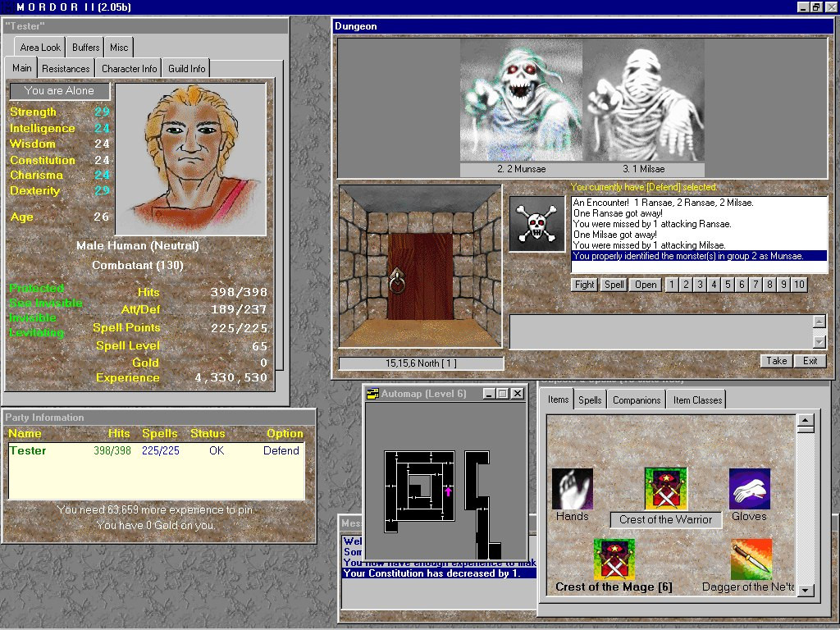Show the Guild Info tab
Image resolution: width=840 pixels, height=630 pixels.
[x=186, y=69]
